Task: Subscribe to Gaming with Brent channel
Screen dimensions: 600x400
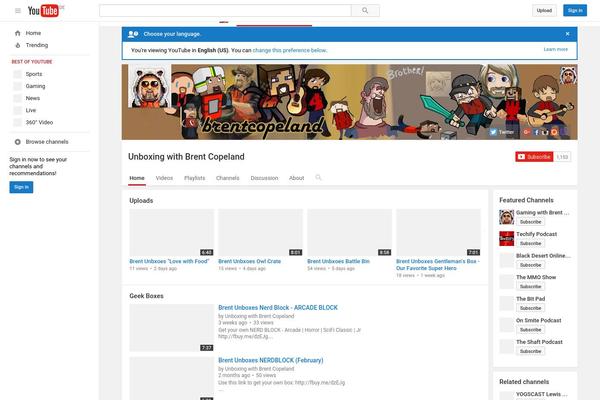Action: (x=530, y=222)
